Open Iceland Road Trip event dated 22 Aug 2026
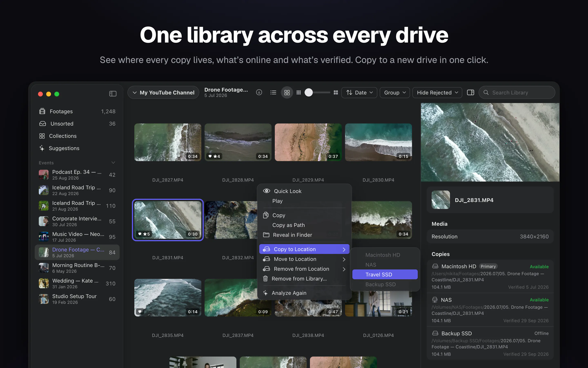 77,190
